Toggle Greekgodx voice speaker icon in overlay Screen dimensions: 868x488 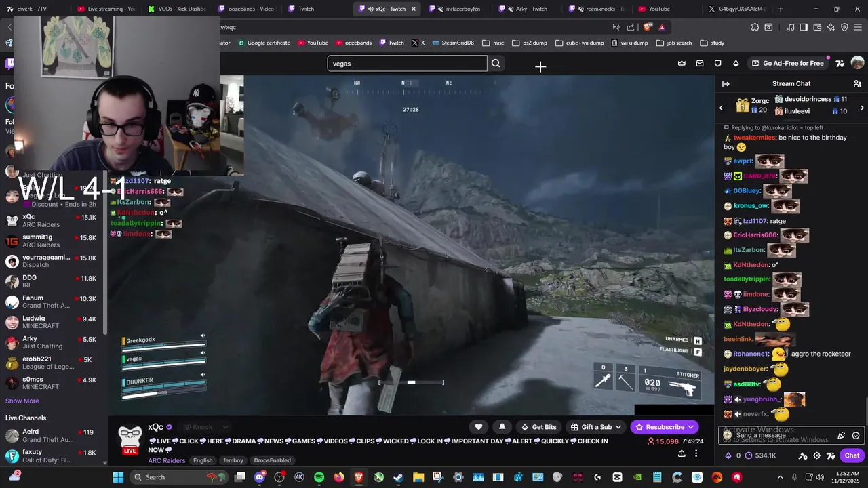[203, 336]
